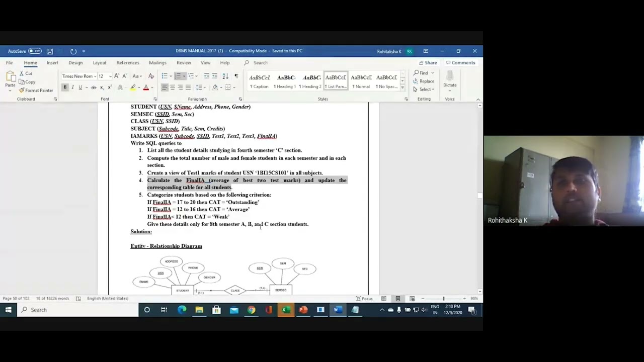Click Increase Indent icon

(x=214, y=76)
